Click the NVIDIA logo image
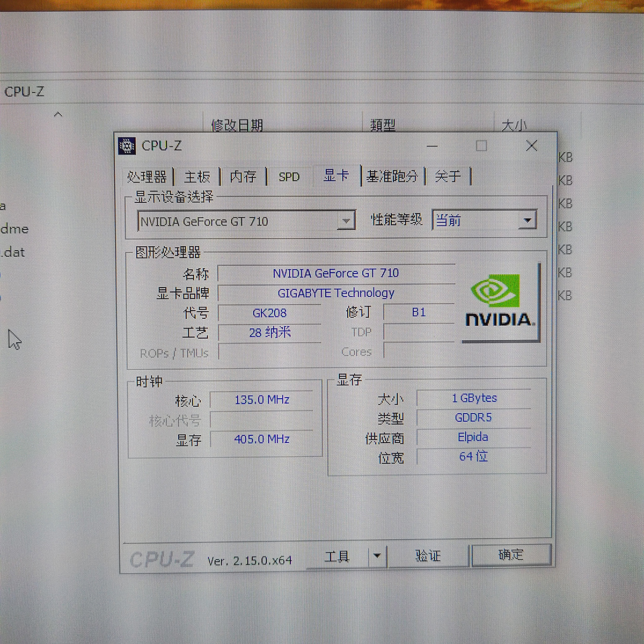Screen dimensions: 644x644 click(x=499, y=302)
